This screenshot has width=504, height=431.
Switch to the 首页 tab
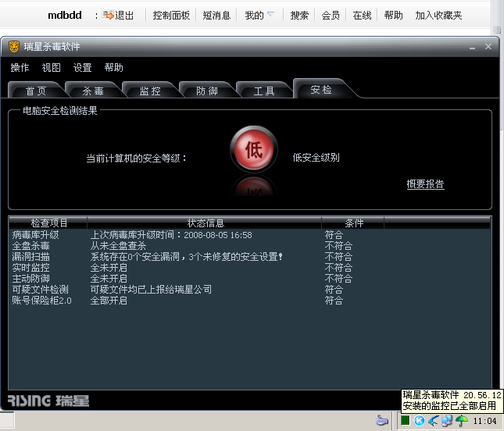pos(36,91)
